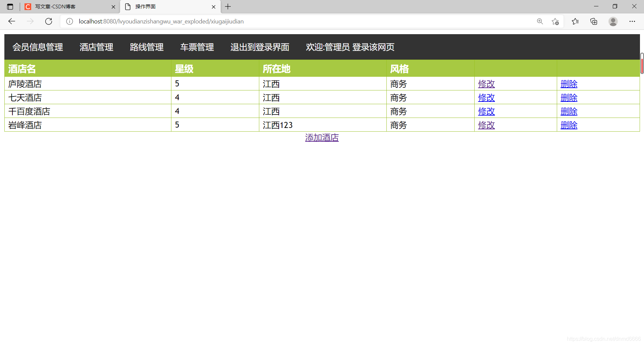Viewport: 644px width, 345px height.
Task: Reload the page with refresh icon
Action: point(49,21)
